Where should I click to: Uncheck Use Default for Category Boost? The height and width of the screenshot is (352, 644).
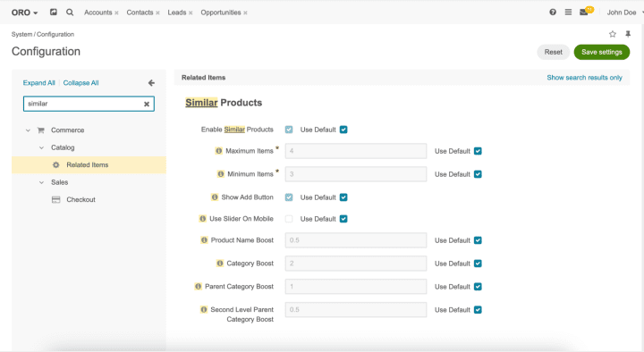click(x=478, y=264)
